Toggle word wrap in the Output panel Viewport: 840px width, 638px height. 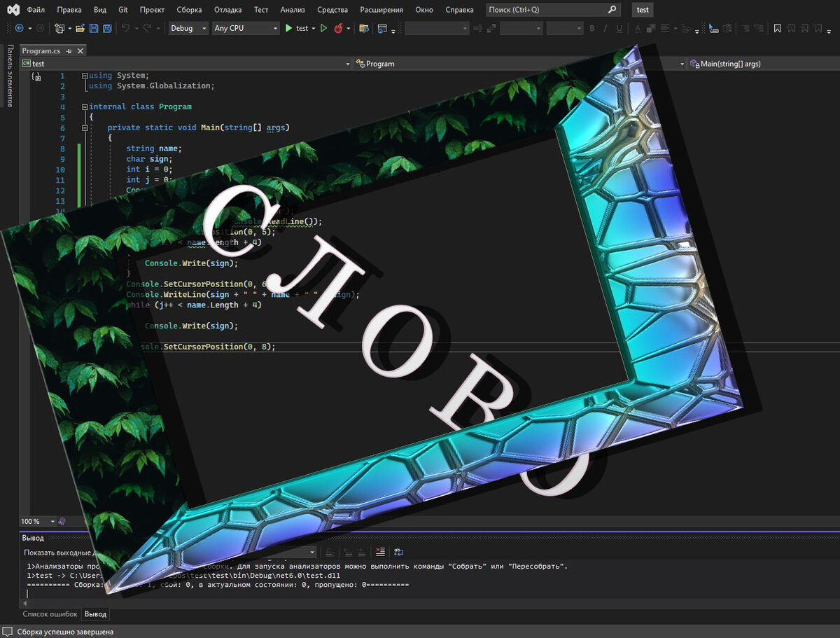(398, 552)
